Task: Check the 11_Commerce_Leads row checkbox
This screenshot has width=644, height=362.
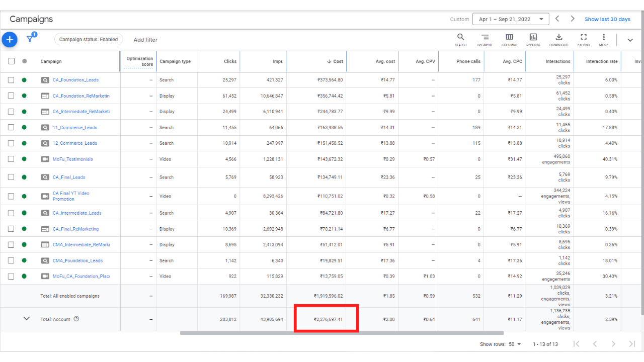Action: (12, 128)
